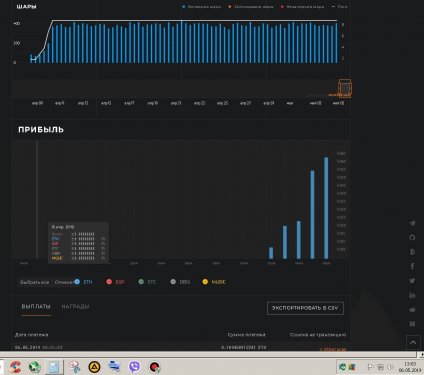424x375 pixels.
Task: Click the tallest bar in the ПРИБЫЛЬ chart
Action: coord(326,208)
